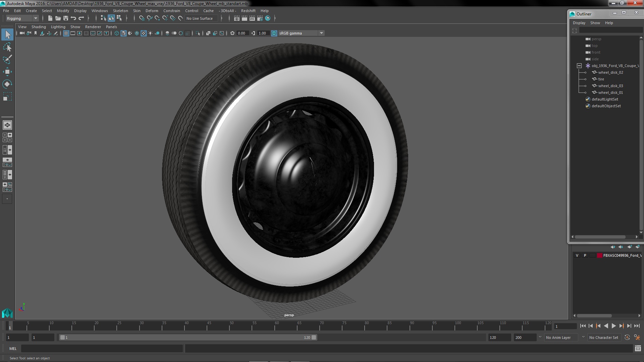The height and width of the screenshot is (362, 644).
Task: Create a new scene file
Action: [50, 18]
